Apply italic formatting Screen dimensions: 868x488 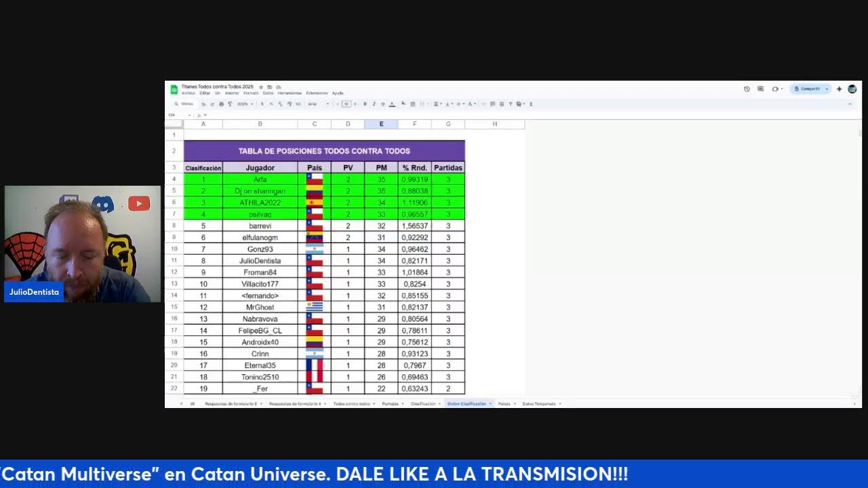[374, 104]
